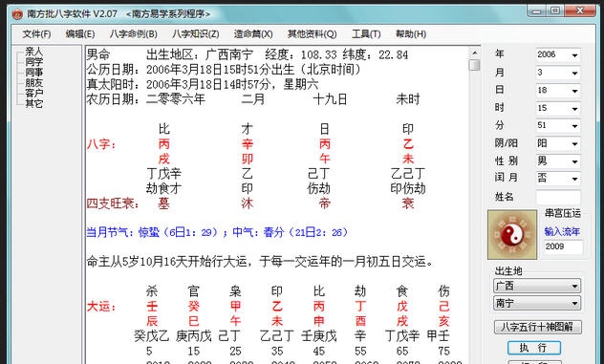This screenshot has width=604, height=364.
Task: Expand the 年 year dropdown
Action: click(574, 55)
